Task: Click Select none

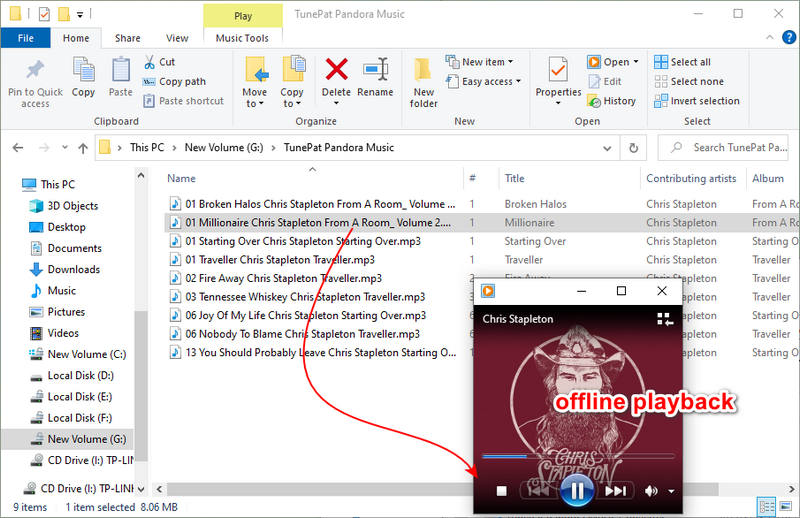Action: pyautogui.click(x=689, y=82)
